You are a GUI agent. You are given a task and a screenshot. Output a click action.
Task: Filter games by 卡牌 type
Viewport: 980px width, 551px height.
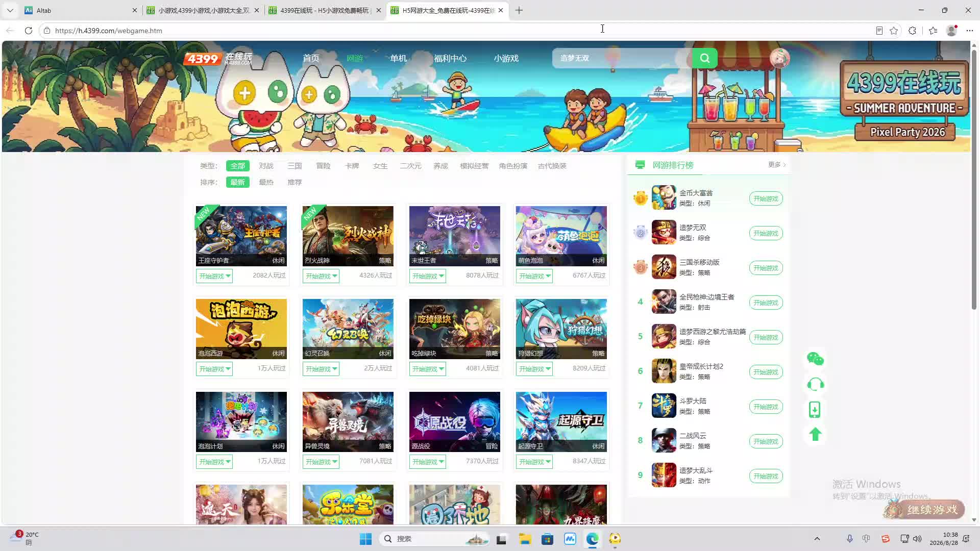pos(352,166)
